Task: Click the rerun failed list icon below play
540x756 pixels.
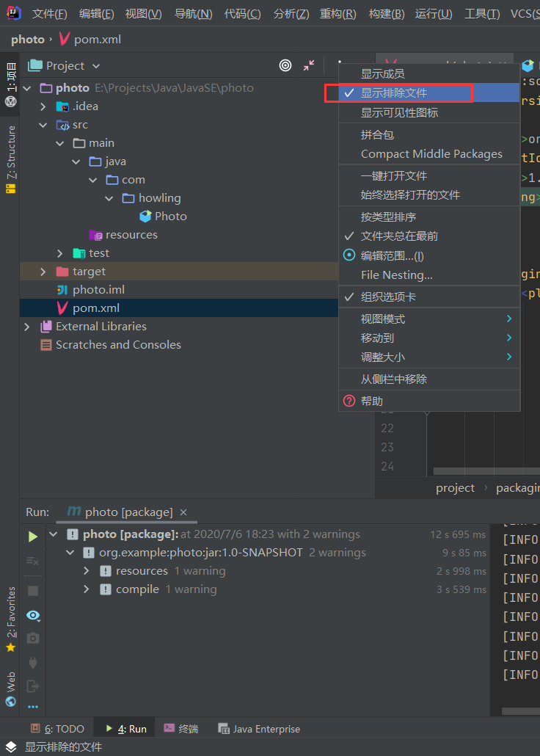Action: [33, 561]
